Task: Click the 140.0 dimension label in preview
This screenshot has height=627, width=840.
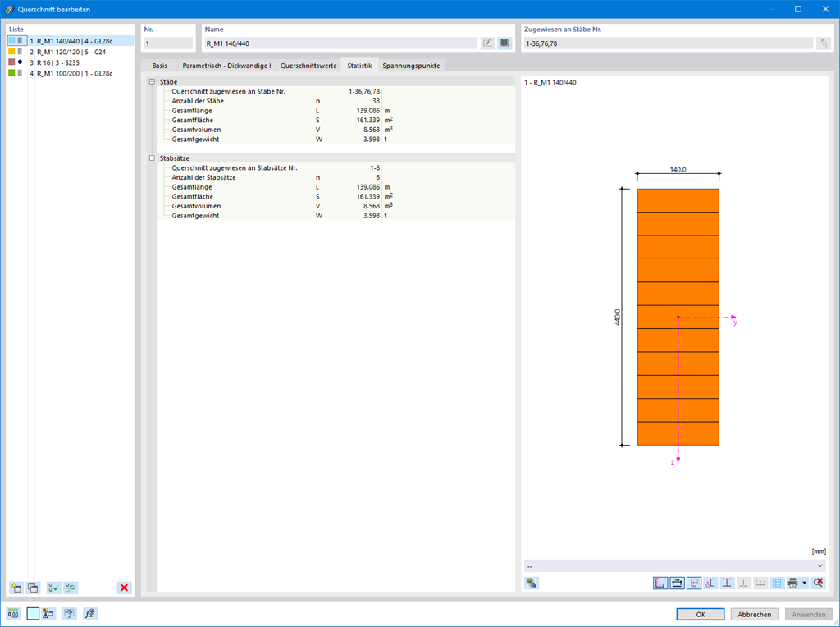Action: (x=678, y=169)
